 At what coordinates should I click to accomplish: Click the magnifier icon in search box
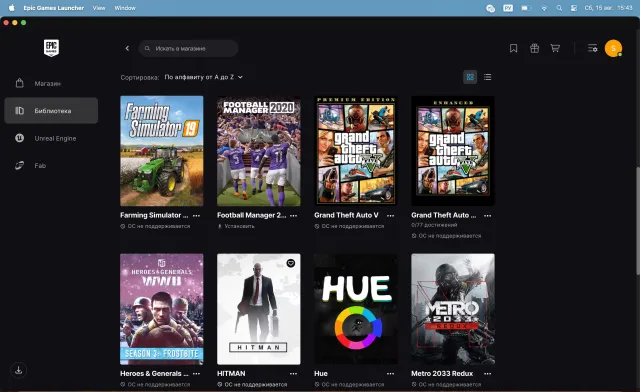pos(147,48)
